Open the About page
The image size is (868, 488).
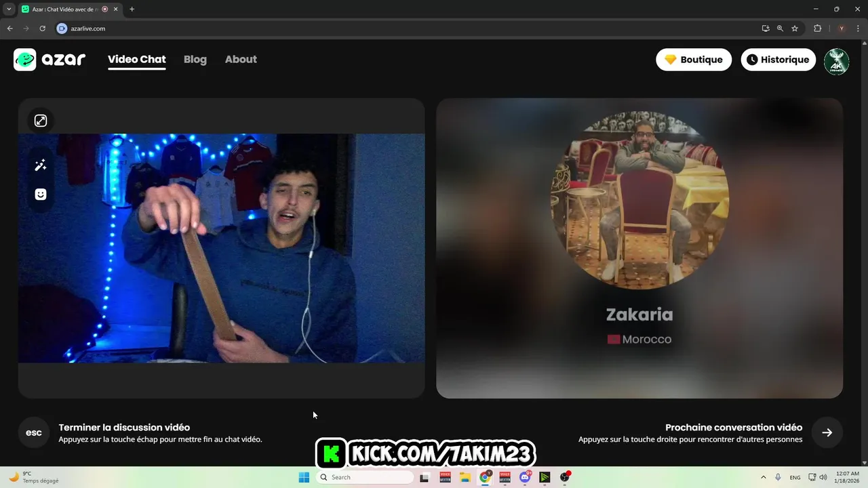tap(241, 60)
